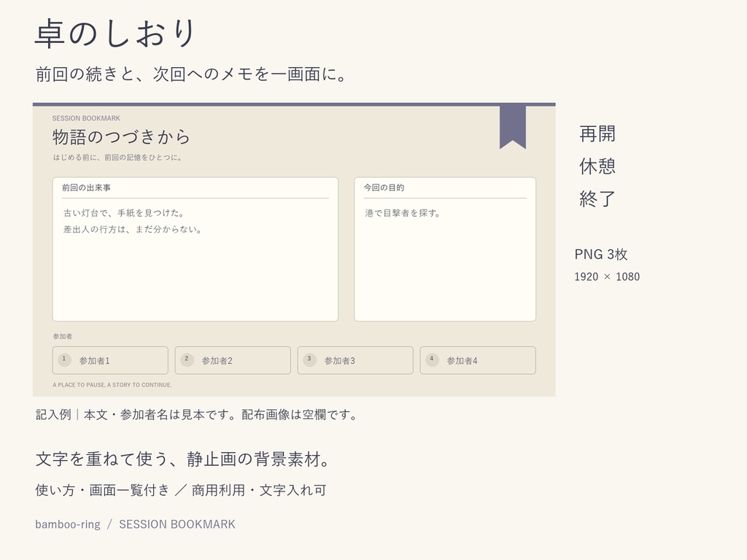
Task: Click the 参加者4 participant box
Action: coord(478,360)
